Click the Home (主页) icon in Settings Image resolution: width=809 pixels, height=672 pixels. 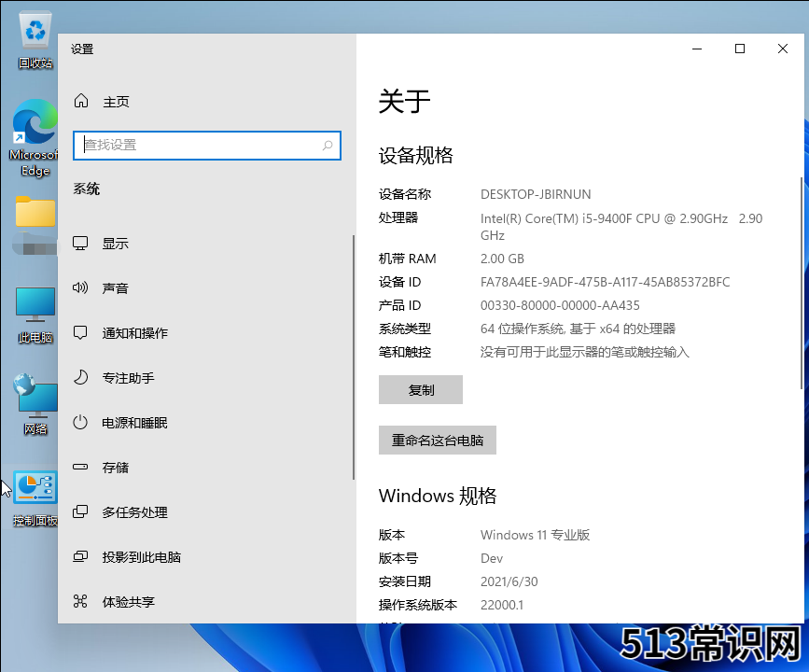pyautogui.click(x=81, y=102)
